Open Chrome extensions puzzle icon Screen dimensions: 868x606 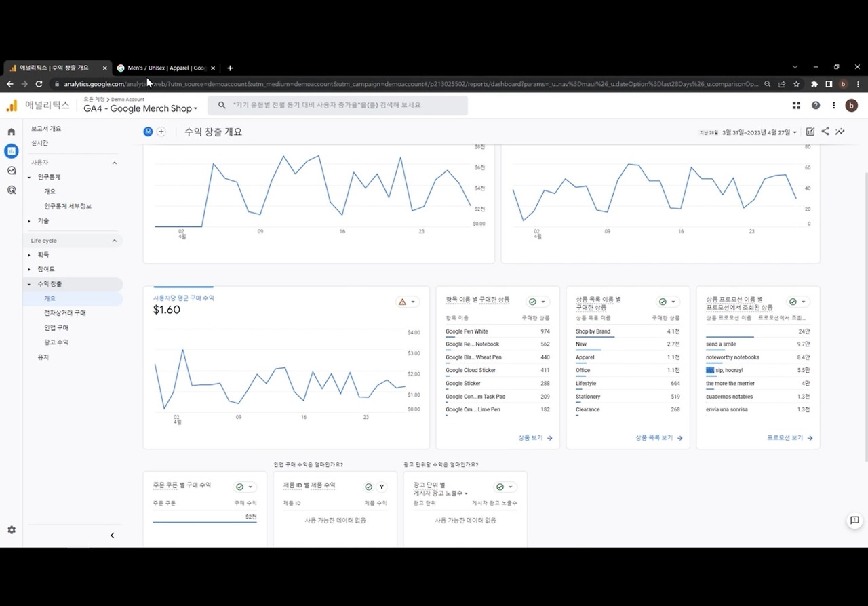pyautogui.click(x=814, y=84)
